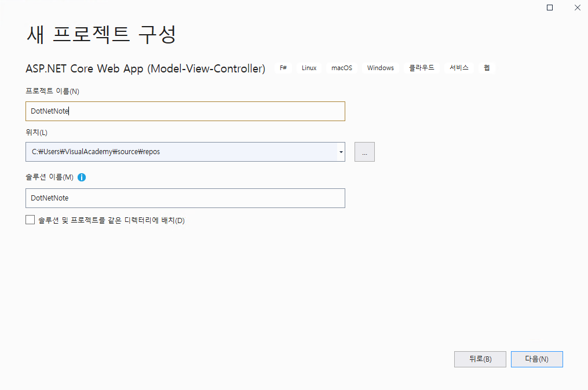Screen dimensions: 588x390
Task: Proceed with the 다음(N) button
Action: (x=536, y=359)
